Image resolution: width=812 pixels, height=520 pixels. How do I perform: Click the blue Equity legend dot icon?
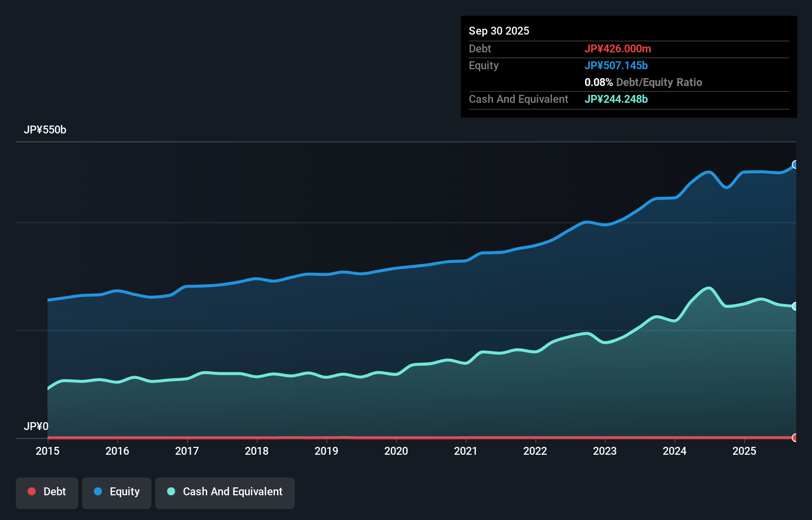(x=98, y=491)
